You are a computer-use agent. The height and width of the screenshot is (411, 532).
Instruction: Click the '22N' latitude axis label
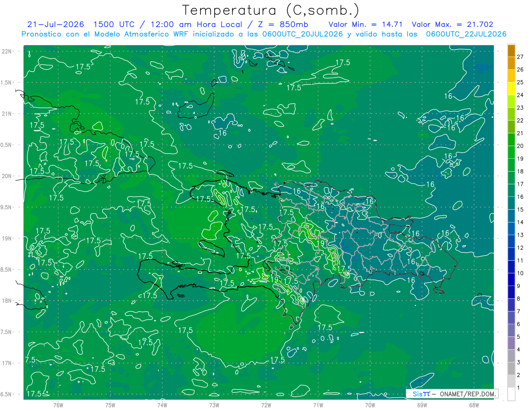click(7, 51)
